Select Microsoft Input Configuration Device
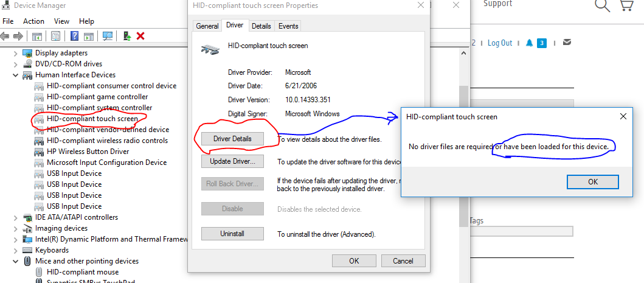644x283 pixels. [107, 162]
